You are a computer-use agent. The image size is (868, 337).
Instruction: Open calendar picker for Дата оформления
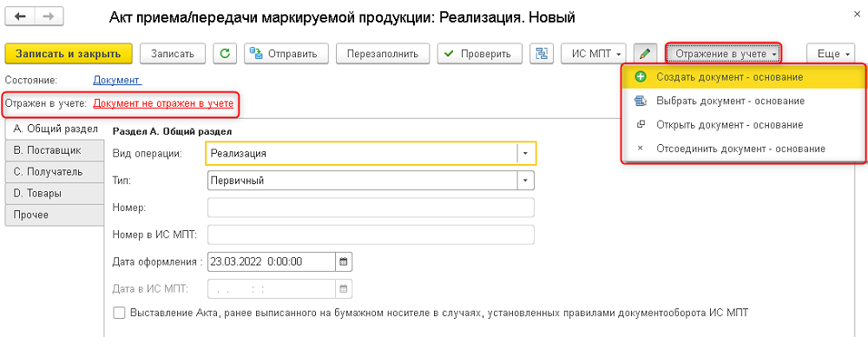(343, 261)
